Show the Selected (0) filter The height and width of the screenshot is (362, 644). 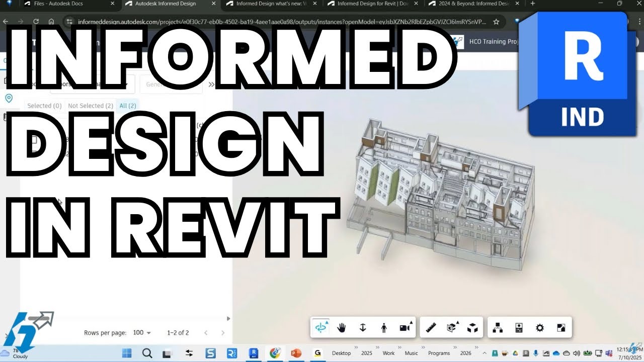pos(44,106)
